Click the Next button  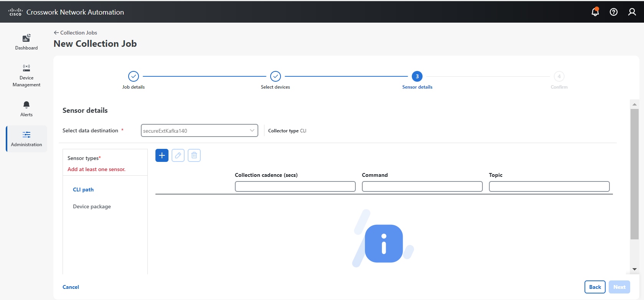pos(619,287)
